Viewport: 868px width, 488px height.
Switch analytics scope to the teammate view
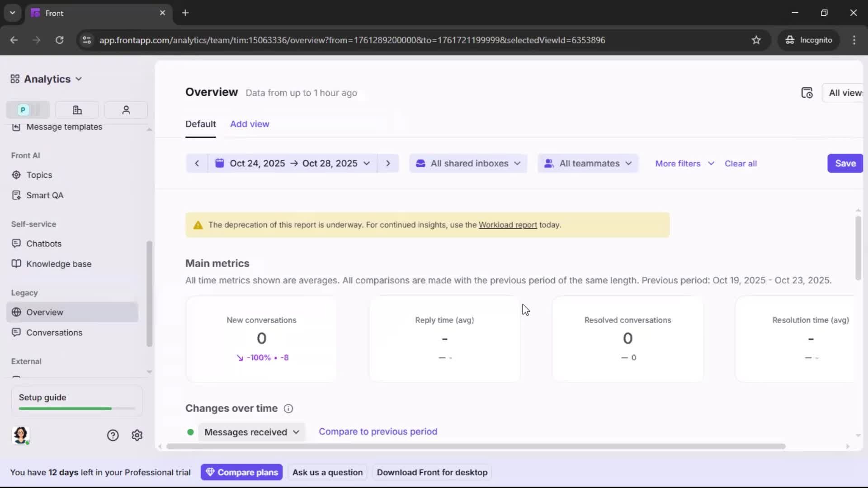click(x=126, y=110)
